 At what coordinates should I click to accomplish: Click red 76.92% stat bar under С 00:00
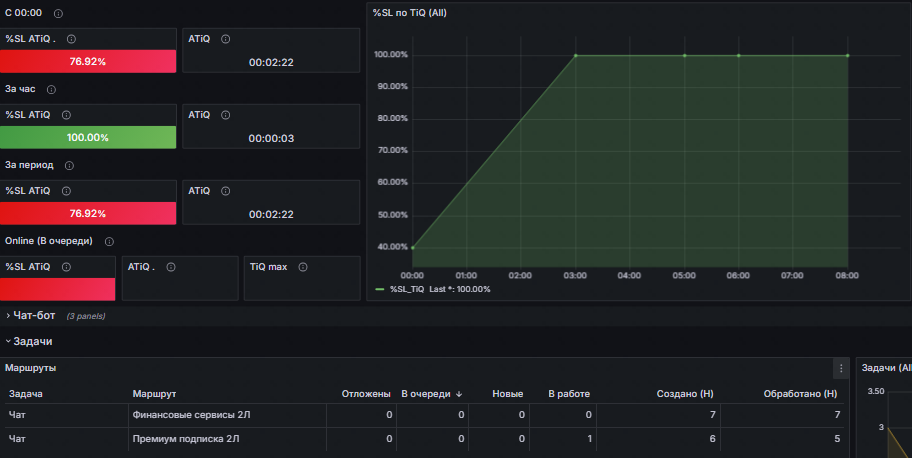tap(88, 61)
